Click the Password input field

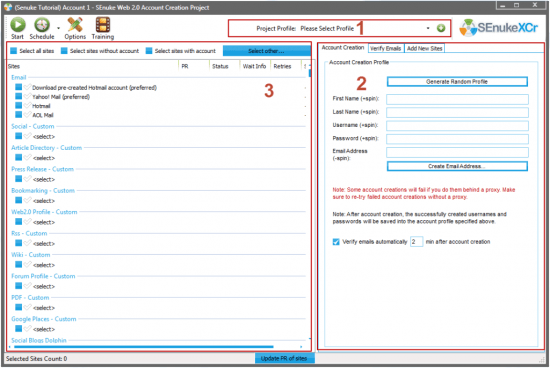click(x=457, y=139)
